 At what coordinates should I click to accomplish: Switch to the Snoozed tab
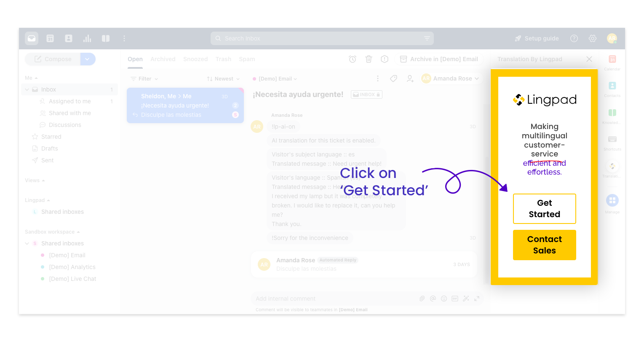click(x=195, y=59)
